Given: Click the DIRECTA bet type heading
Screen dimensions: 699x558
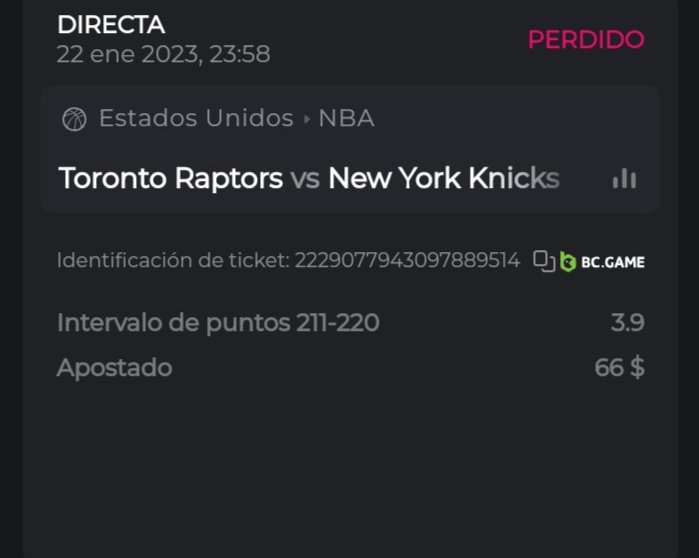Looking at the screenshot, I should (111, 25).
